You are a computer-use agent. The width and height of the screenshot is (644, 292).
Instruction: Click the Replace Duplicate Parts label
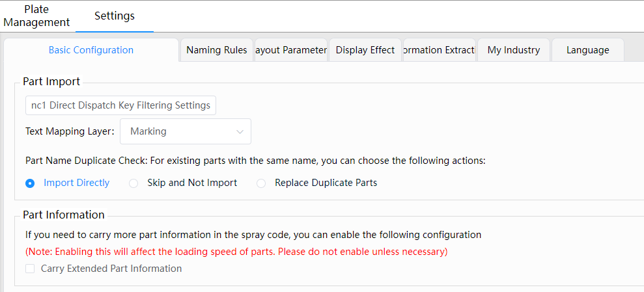pyautogui.click(x=326, y=183)
